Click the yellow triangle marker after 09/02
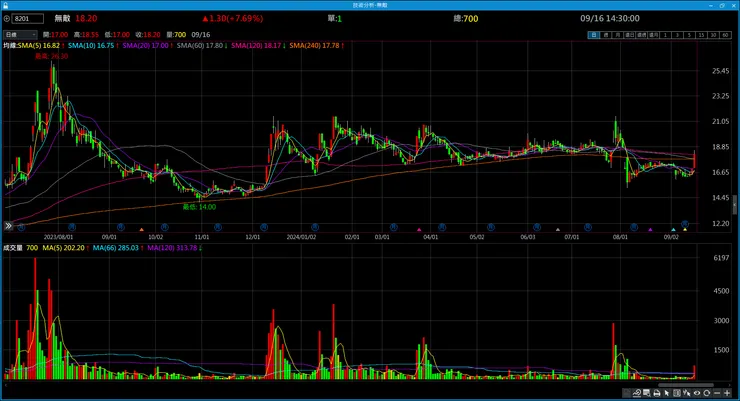Image resolution: width=740 pixels, height=401 pixels. coord(685,230)
